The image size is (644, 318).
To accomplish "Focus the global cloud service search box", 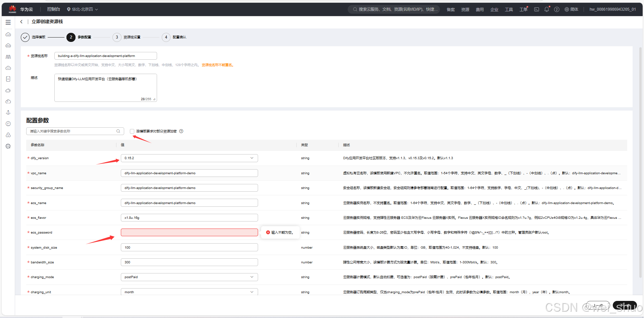I will click(394, 9).
